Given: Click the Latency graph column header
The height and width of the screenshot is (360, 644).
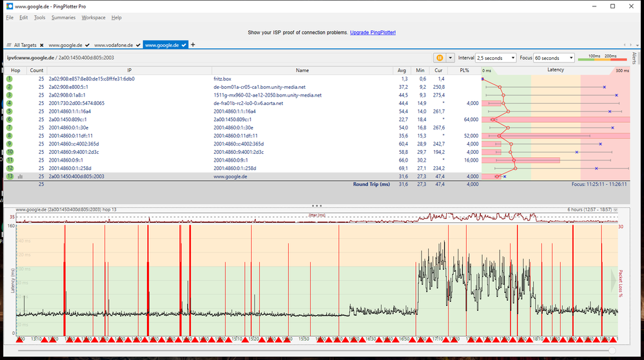Looking at the screenshot, I should click(x=555, y=70).
